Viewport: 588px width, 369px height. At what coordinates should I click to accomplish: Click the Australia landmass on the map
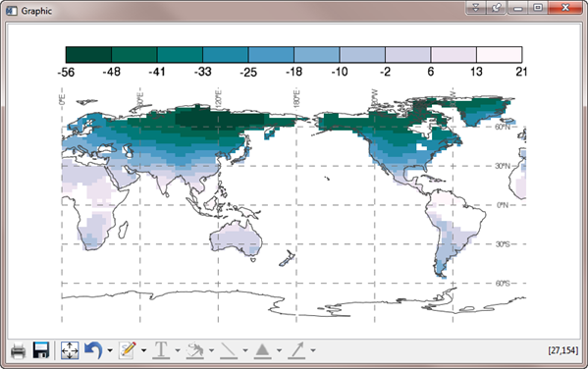[x=236, y=238]
